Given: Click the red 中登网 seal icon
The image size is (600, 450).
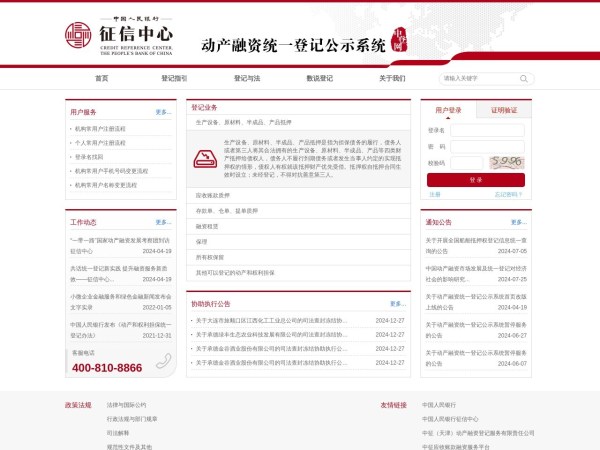Looking at the screenshot, I should click(x=400, y=42).
